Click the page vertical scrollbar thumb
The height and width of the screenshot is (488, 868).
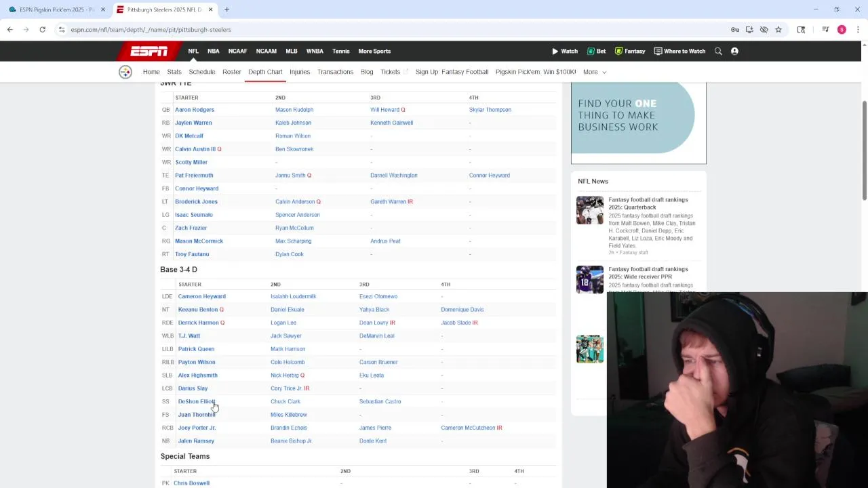[x=864, y=150]
